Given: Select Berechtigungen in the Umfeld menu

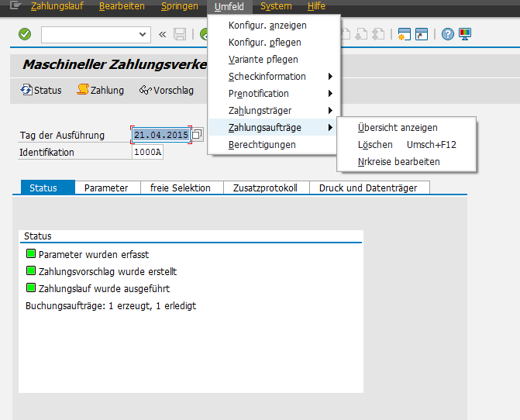Looking at the screenshot, I should 262,145.
